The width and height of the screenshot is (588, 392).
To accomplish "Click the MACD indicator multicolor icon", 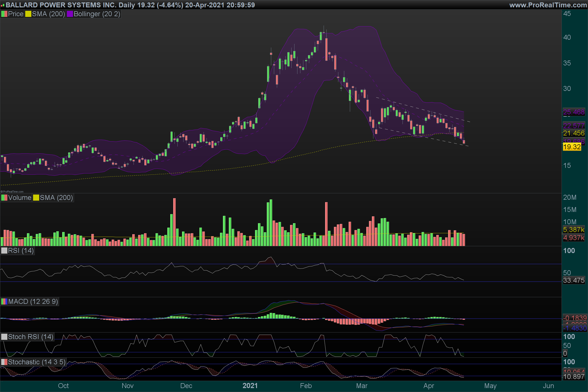I will (x=4, y=302).
